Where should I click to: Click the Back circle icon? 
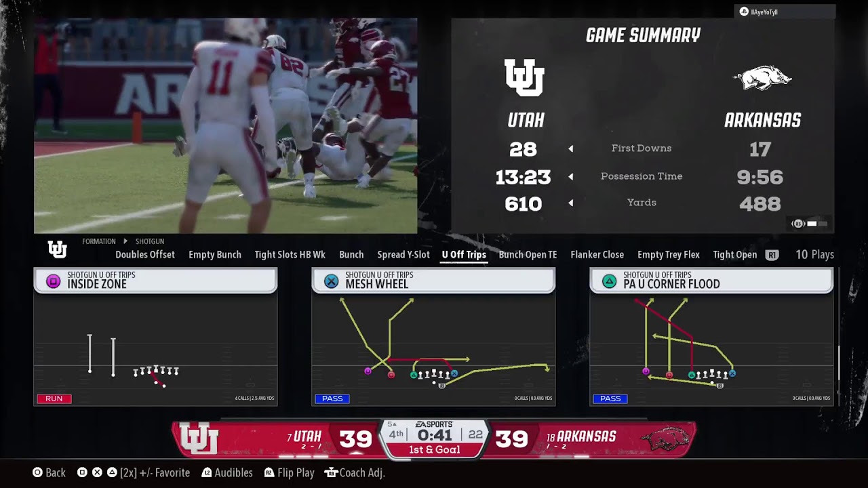click(x=37, y=472)
